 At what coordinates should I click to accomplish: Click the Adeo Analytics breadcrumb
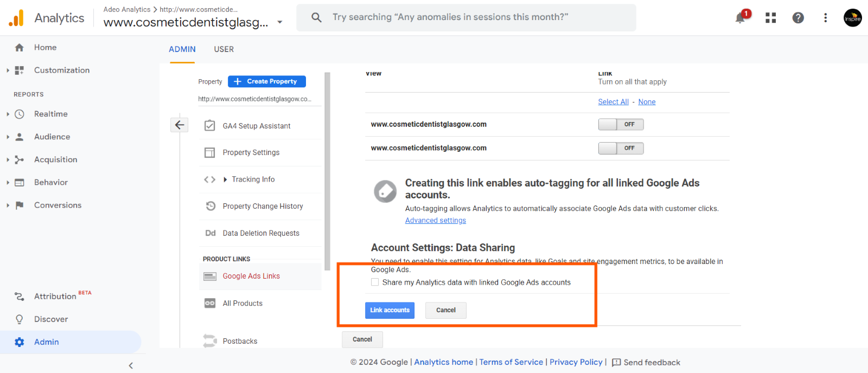127,9
